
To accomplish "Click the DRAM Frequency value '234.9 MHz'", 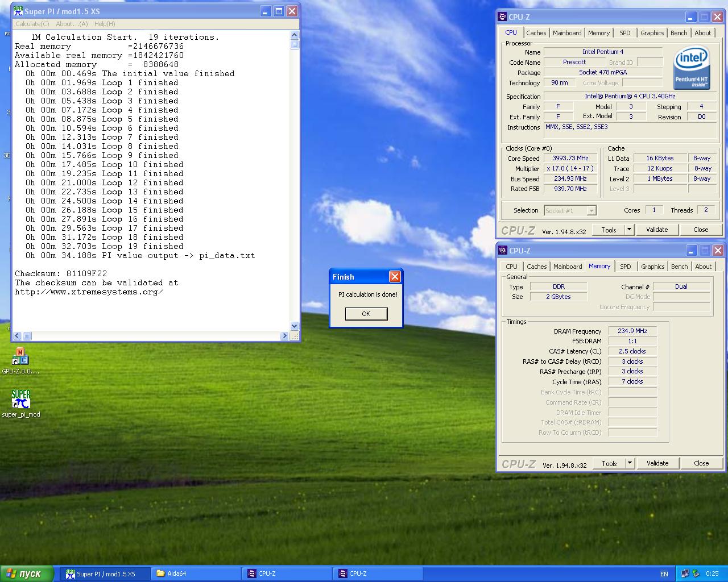I will 632,331.
